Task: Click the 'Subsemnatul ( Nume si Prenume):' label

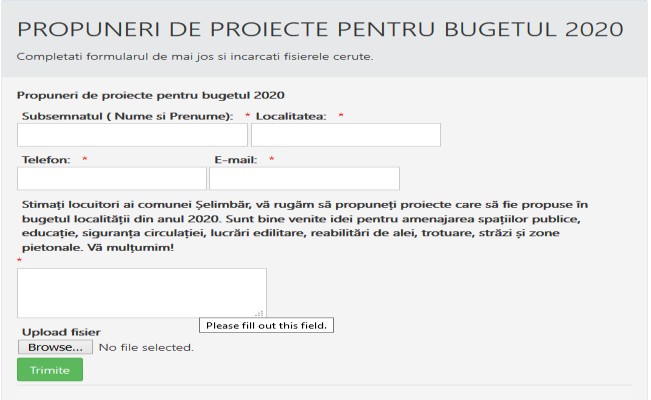Action: coord(127,116)
